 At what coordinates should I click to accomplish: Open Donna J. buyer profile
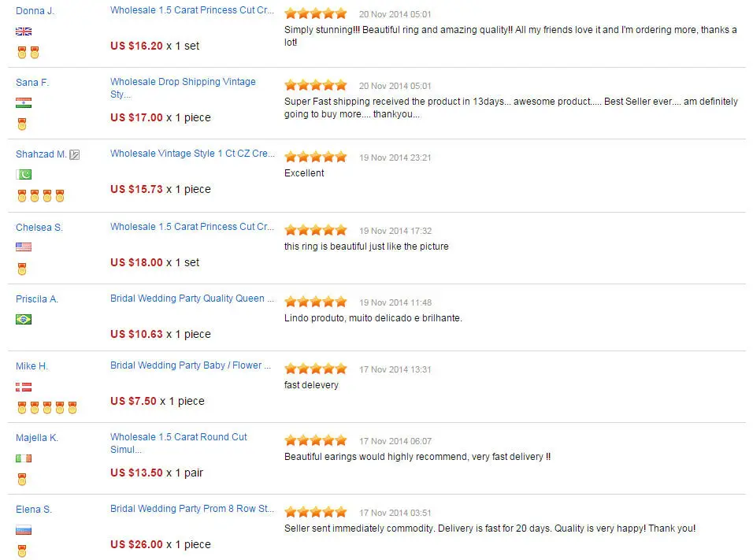point(35,10)
